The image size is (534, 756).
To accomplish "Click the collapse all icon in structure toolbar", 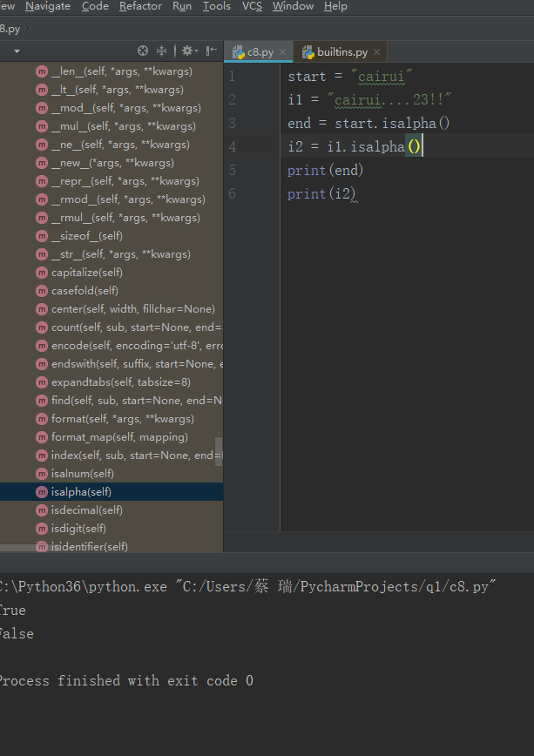I will (162, 51).
